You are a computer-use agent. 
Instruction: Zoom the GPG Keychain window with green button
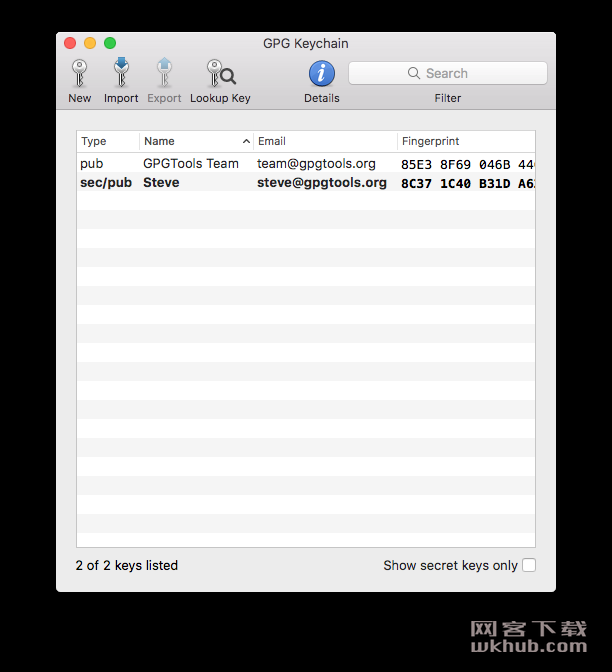[110, 43]
